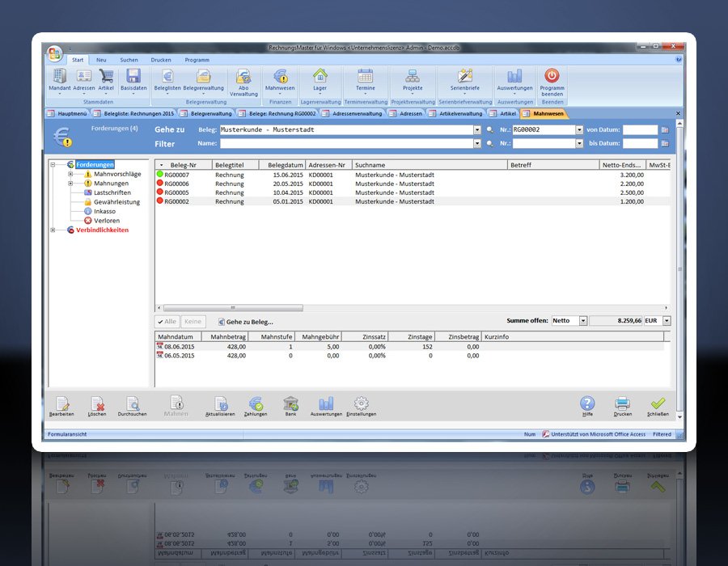
Task: Switch to the Drucken ribbon tab
Action: pos(161,60)
